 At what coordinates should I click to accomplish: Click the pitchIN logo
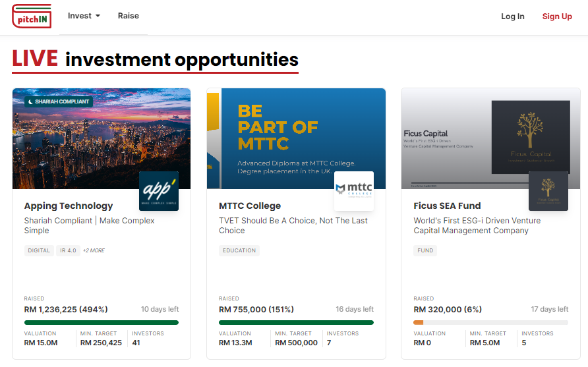tap(32, 16)
